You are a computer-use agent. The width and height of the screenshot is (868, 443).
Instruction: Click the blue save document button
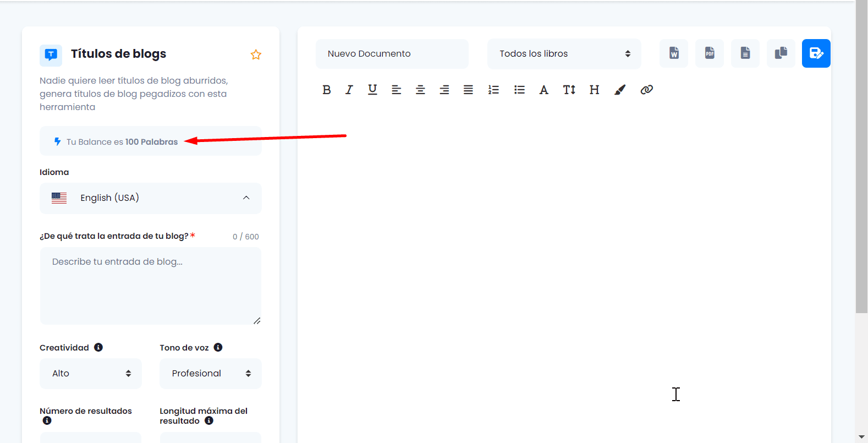click(816, 53)
